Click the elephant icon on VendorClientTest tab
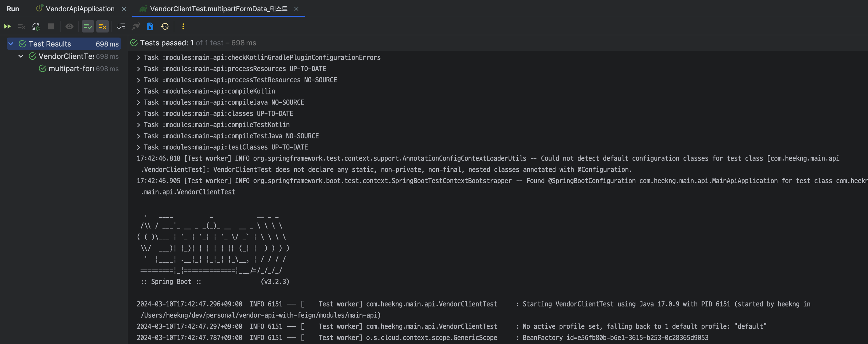This screenshot has width=868, height=344. click(x=143, y=9)
